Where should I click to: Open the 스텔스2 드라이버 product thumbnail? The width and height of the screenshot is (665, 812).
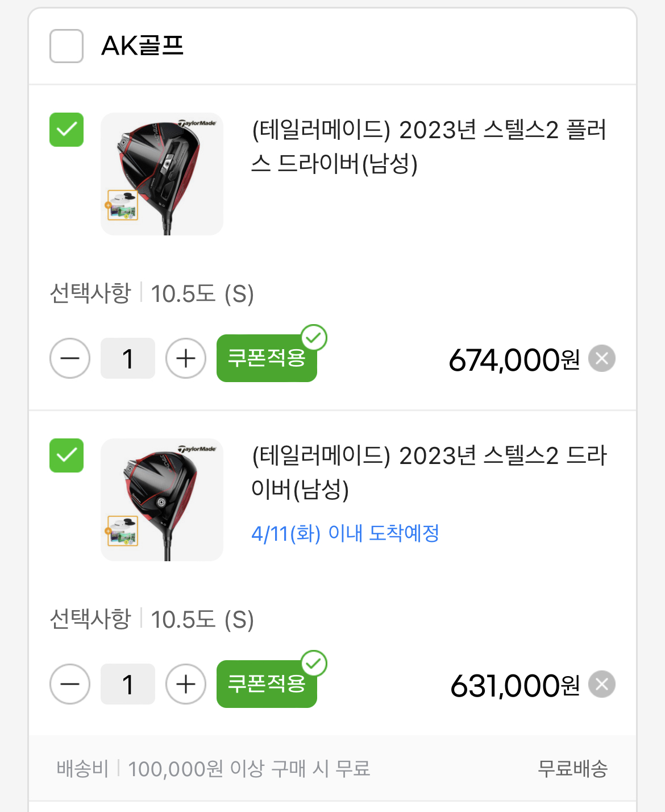(x=162, y=500)
